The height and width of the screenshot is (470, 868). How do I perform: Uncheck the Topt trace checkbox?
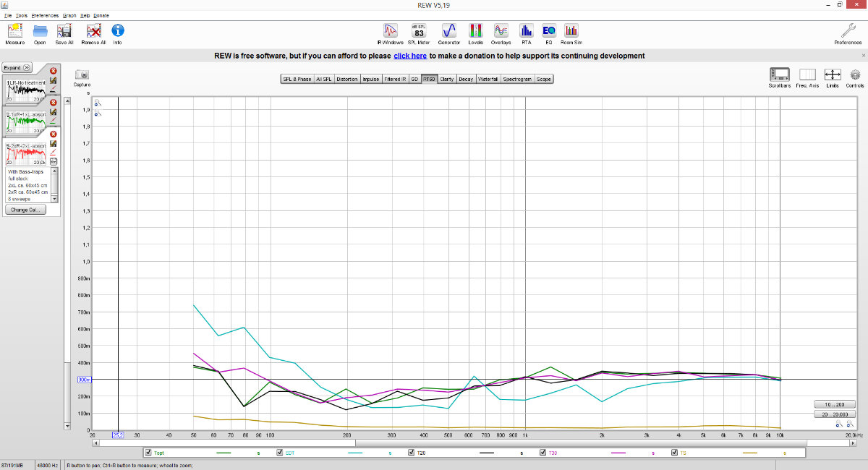click(149, 453)
